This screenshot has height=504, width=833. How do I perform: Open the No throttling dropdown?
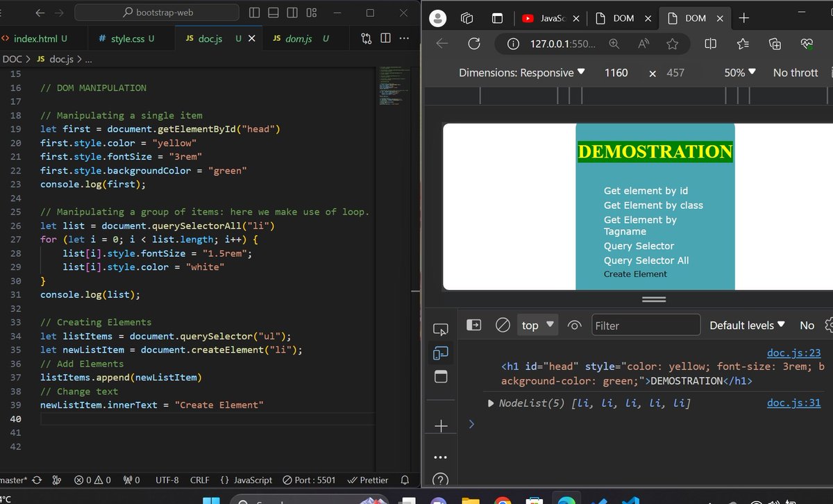[x=796, y=72]
